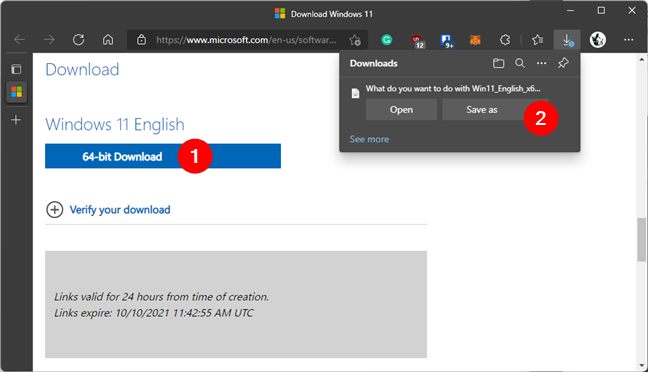Click the Links expire date text
Screen dimensions: 648x372
coord(154,313)
